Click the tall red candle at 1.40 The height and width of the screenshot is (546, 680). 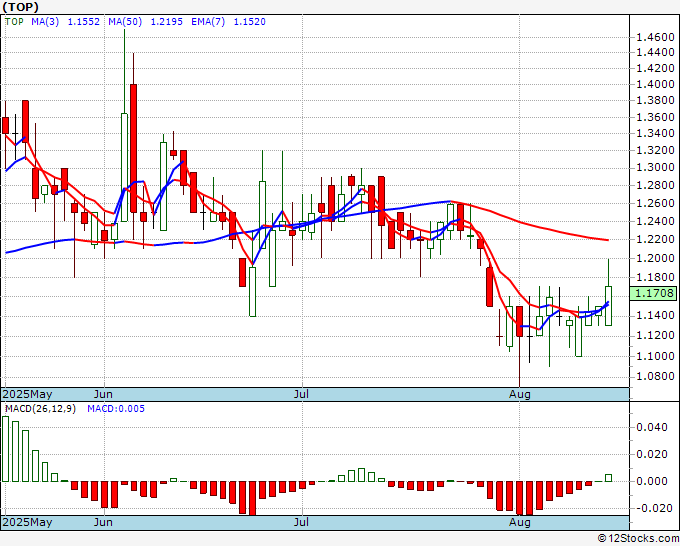coord(133,148)
